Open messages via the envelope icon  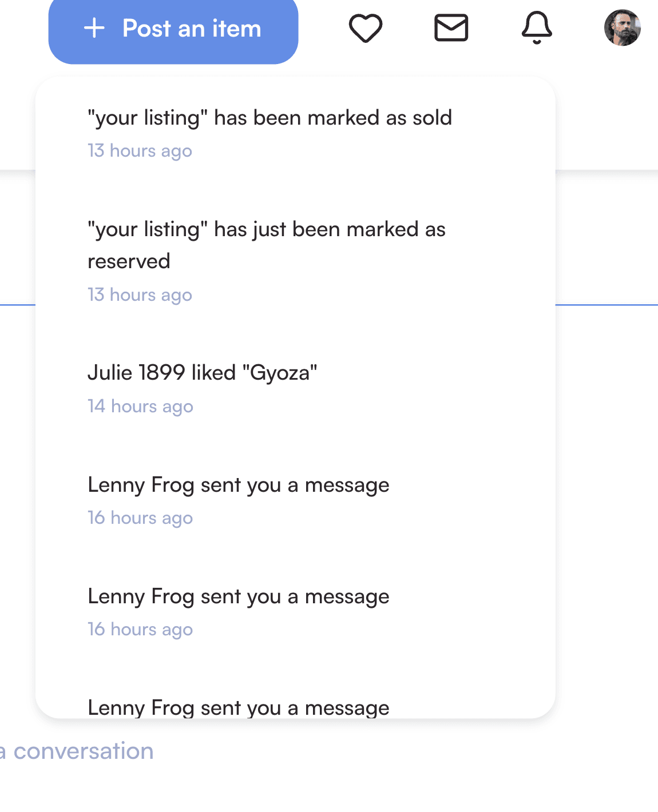pos(451,28)
